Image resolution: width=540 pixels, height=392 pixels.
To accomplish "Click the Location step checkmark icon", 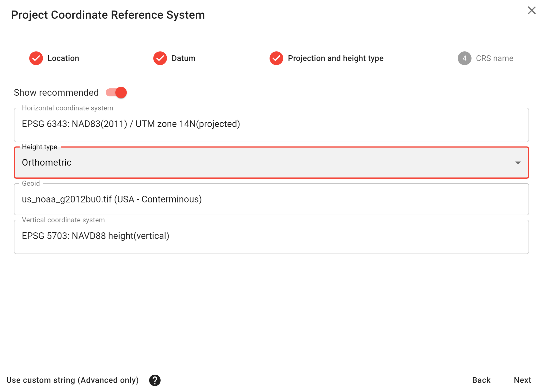I will point(36,58).
